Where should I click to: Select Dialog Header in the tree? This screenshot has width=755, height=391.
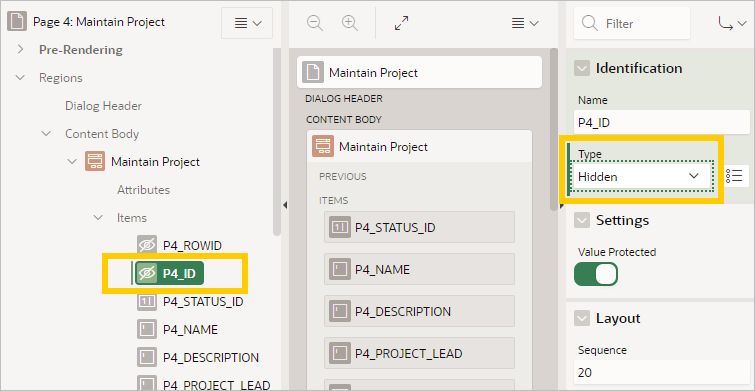[103, 105]
